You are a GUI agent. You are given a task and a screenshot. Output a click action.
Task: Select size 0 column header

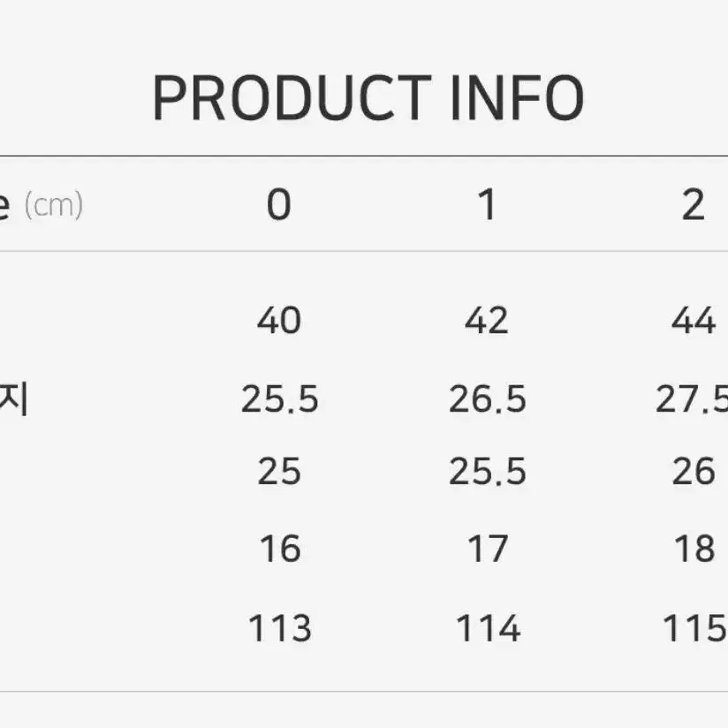click(279, 205)
